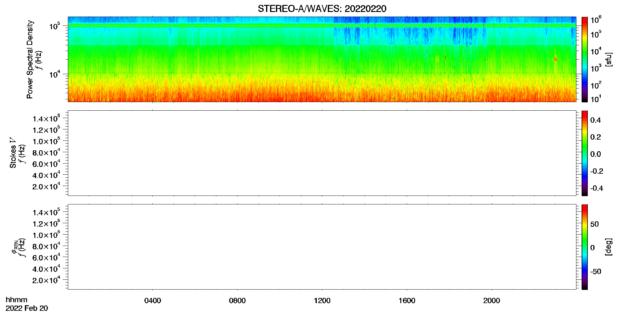Click the phi RTN degrees color bar
Image resolution: width=644 pixels, height=332 pixels.
point(585,247)
